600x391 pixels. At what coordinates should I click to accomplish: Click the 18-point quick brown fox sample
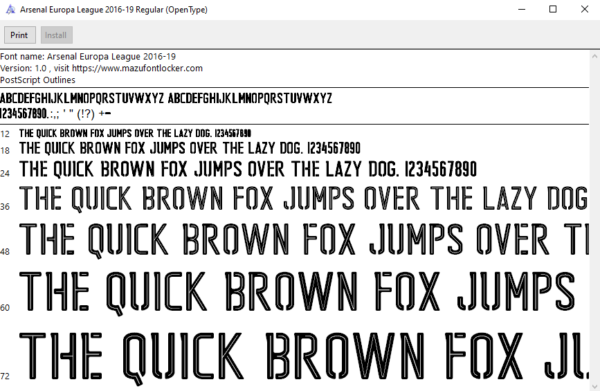click(x=190, y=148)
